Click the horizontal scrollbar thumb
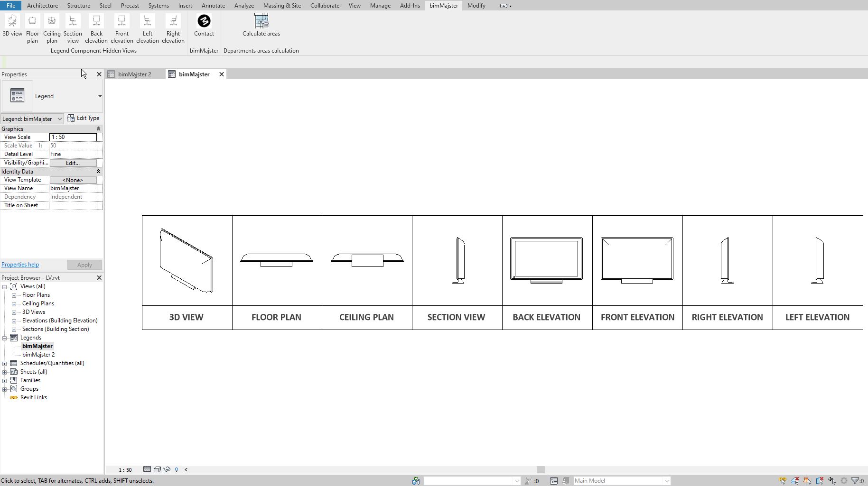The image size is (868, 486). tap(541, 469)
